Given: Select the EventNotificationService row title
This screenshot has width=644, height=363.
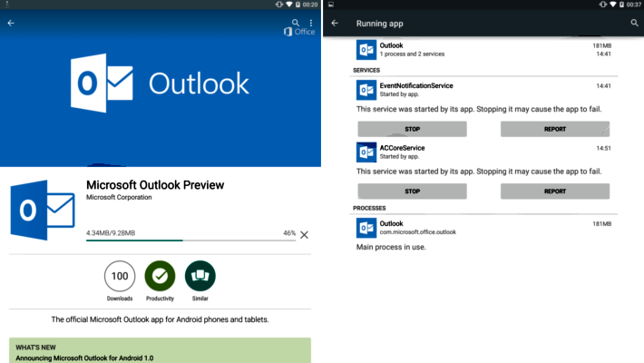Looking at the screenshot, I should click(x=416, y=85).
